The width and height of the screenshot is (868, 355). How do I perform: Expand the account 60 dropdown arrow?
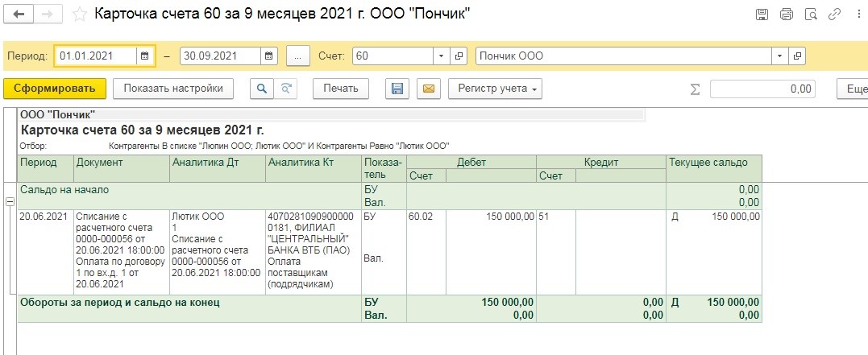pos(441,56)
